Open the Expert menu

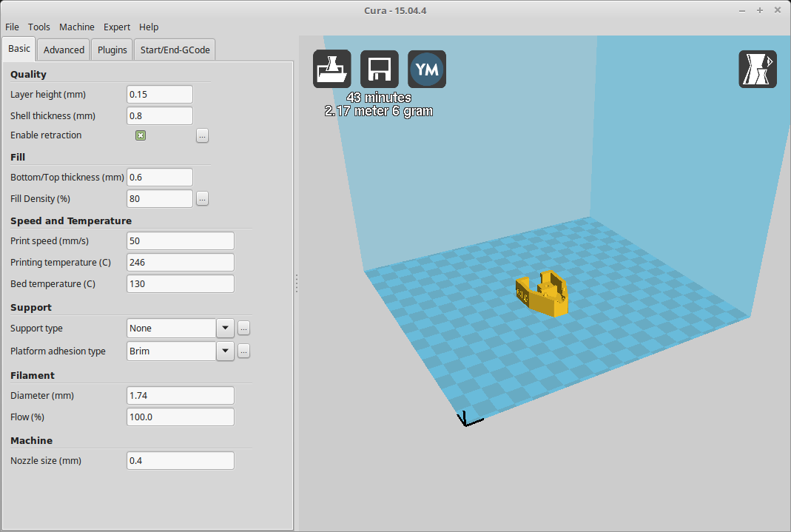click(117, 27)
